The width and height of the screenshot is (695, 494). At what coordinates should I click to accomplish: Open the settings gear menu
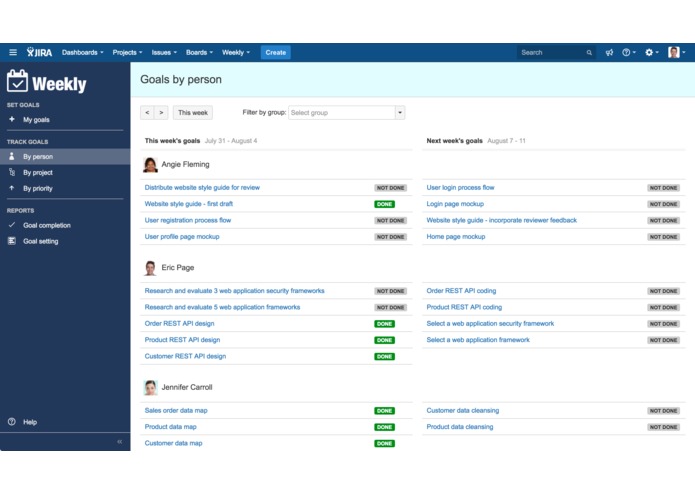click(x=652, y=52)
